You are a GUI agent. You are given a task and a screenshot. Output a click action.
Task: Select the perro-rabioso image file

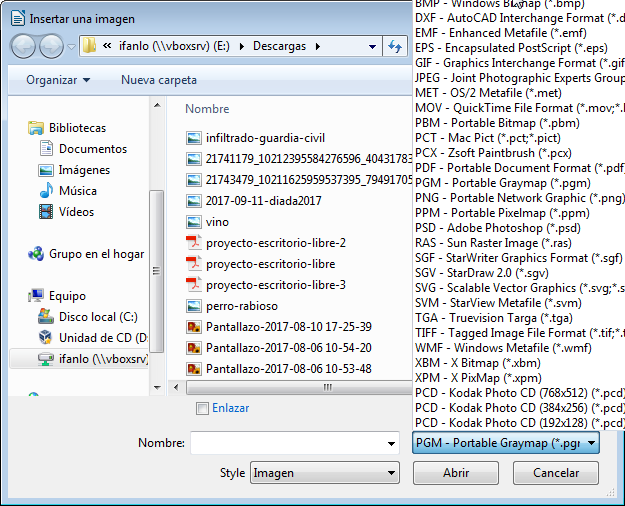pyautogui.click(x=241, y=306)
